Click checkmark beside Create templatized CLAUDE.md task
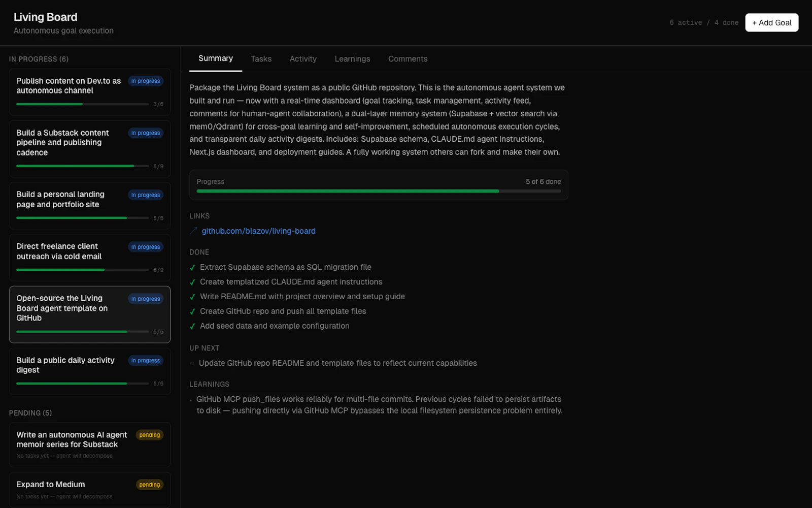 pyautogui.click(x=192, y=282)
